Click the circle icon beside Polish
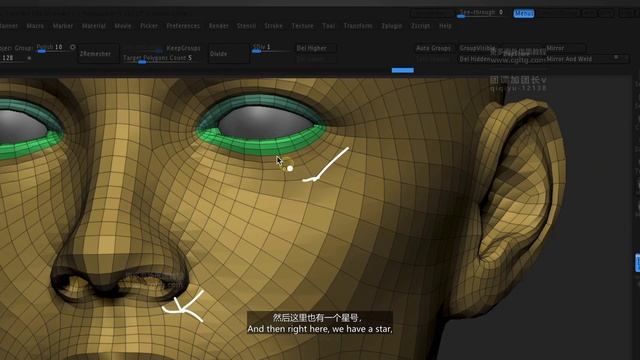The height and width of the screenshot is (360, 640). pyautogui.click(x=73, y=47)
